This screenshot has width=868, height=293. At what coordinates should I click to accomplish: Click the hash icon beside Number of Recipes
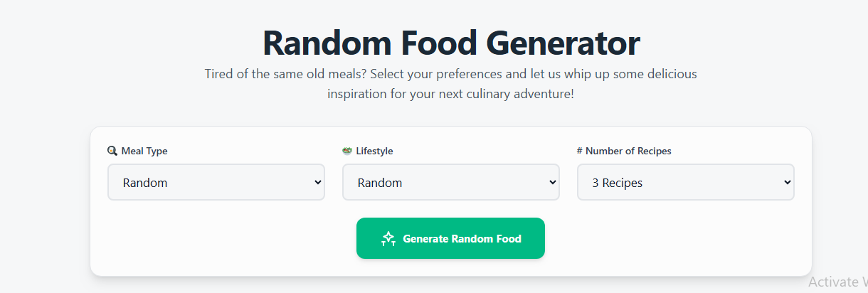coord(580,151)
